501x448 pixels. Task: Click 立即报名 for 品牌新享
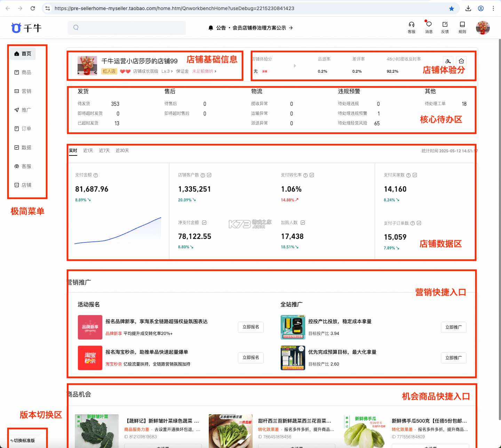(x=251, y=327)
